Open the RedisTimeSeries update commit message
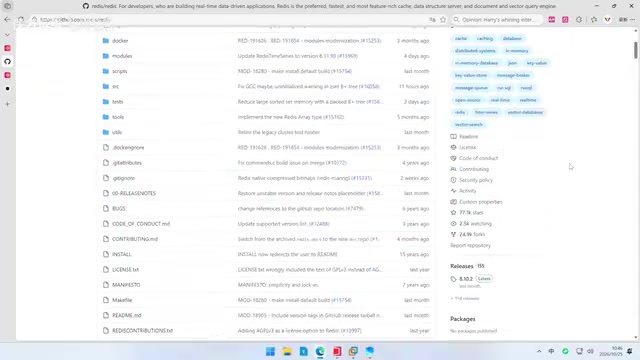This screenshot has width=640, height=360. click(x=298, y=56)
